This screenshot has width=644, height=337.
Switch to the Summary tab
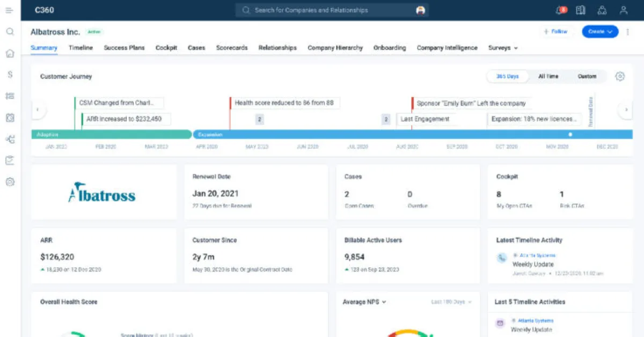tap(44, 48)
